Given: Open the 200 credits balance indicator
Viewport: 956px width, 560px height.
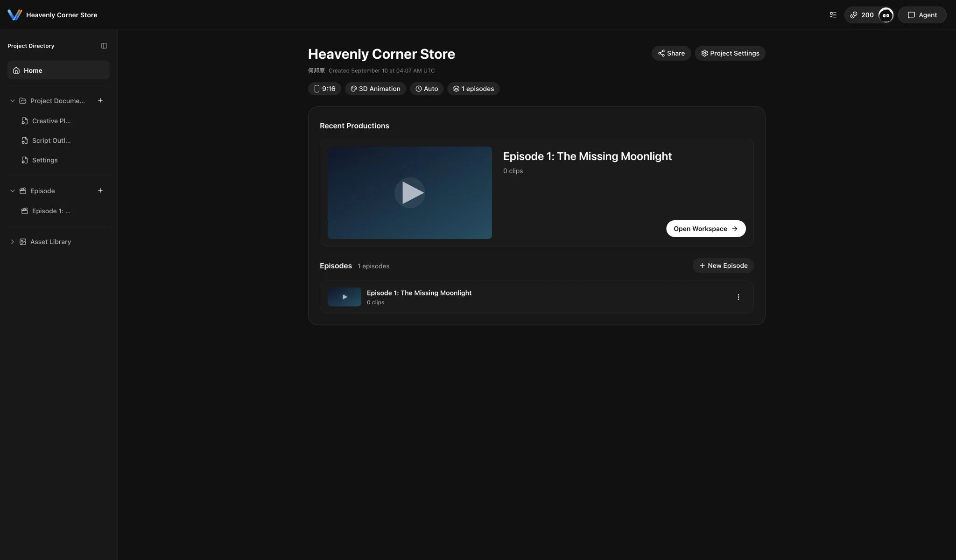Looking at the screenshot, I should (x=862, y=15).
